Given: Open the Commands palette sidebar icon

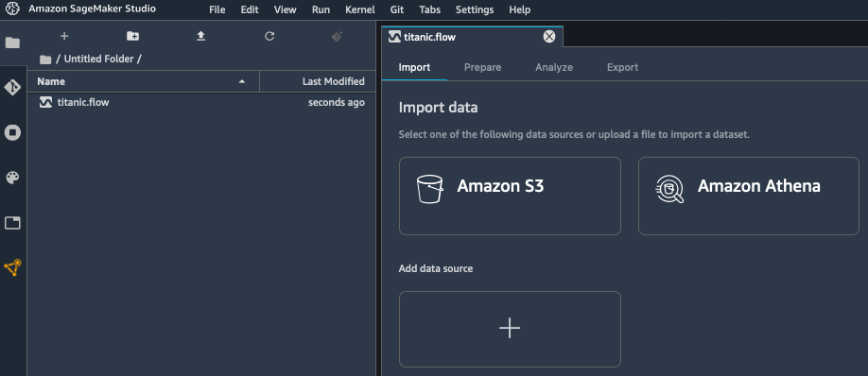Looking at the screenshot, I should click(x=12, y=178).
